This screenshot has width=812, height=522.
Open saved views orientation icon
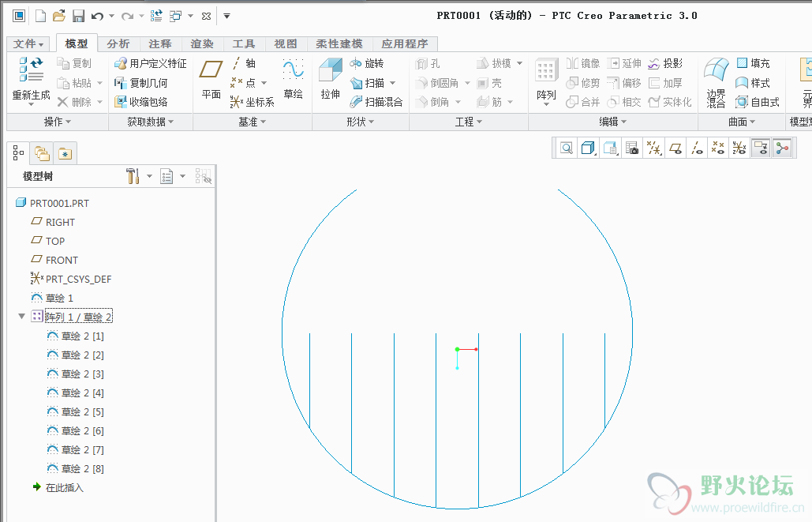pyautogui.click(x=611, y=148)
